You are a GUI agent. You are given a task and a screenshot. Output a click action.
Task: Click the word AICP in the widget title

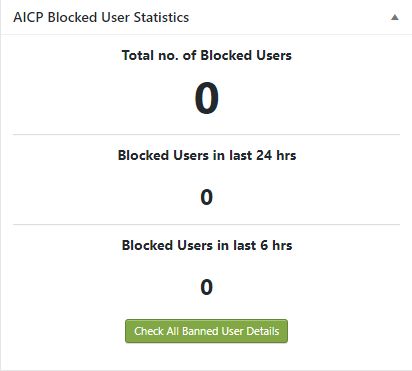click(28, 17)
